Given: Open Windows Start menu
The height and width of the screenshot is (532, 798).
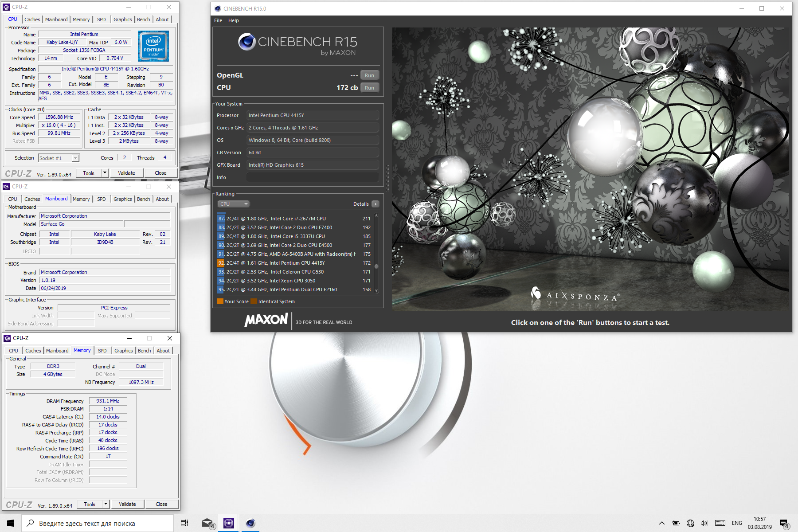Looking at the screenshot, I should point(11,523).
